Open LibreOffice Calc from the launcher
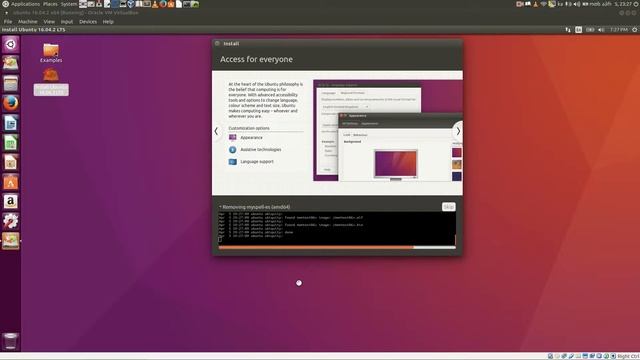This screenshot has height=360, width=640. (x=11, y=142)
